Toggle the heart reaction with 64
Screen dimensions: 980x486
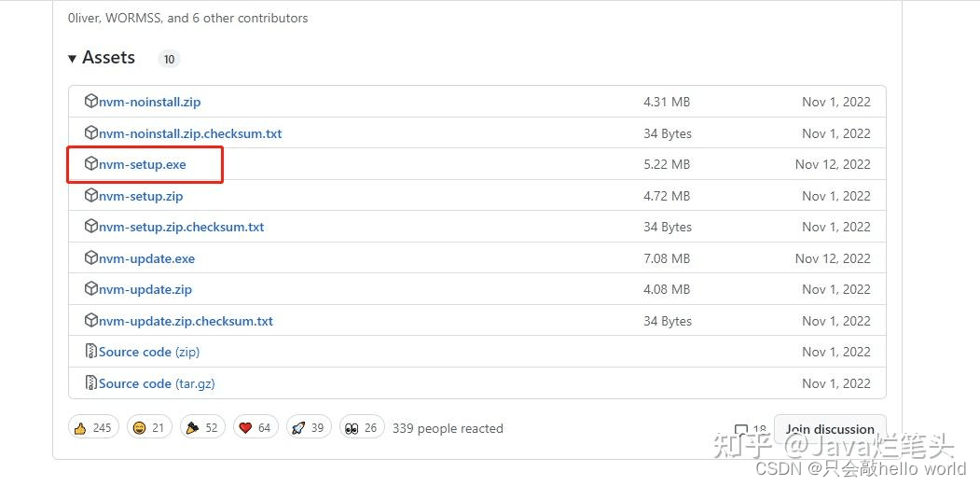(255, 428)
